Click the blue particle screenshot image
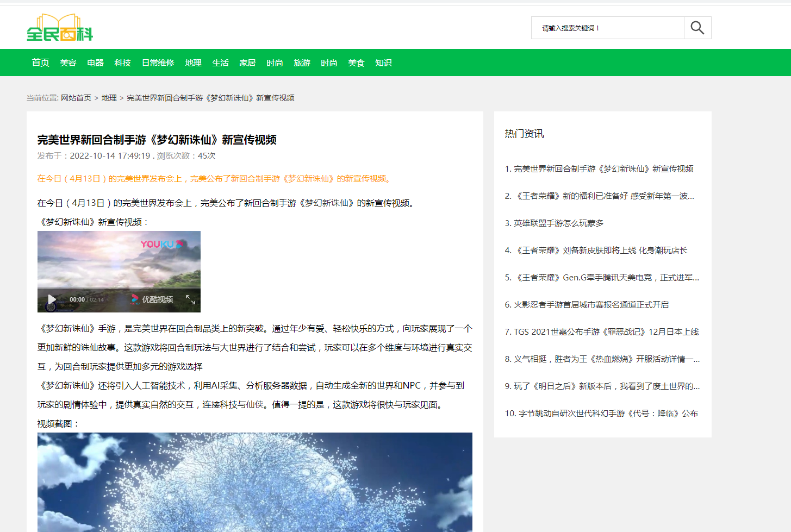Viewport: 791px width, 532px height. (x=254, y=483)
